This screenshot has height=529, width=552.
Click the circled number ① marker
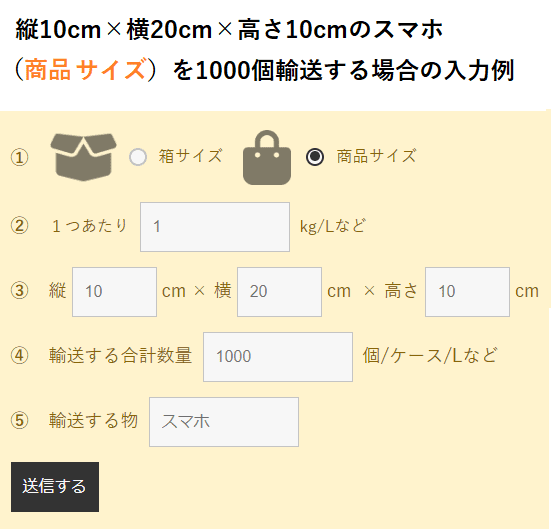[x=19, y=157]
